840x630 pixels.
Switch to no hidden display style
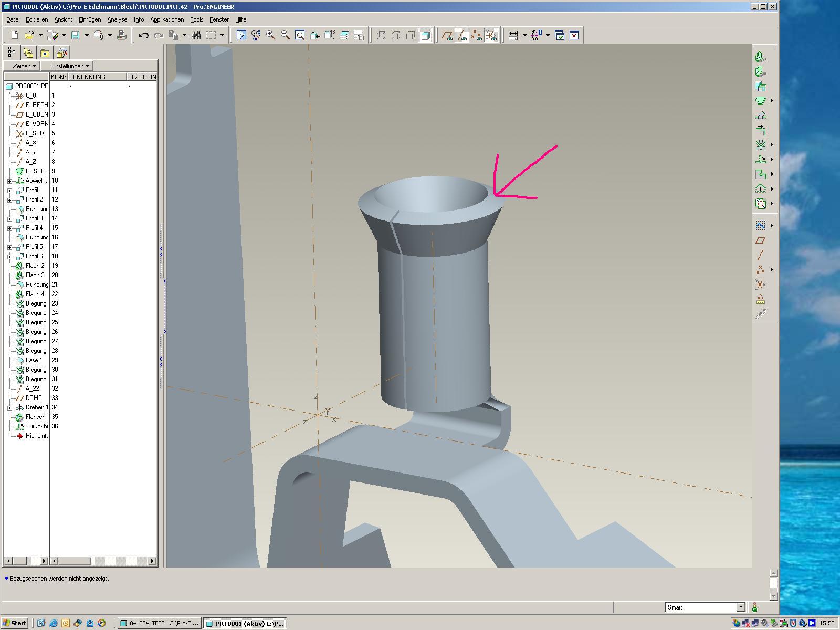(x=411, y=35)
